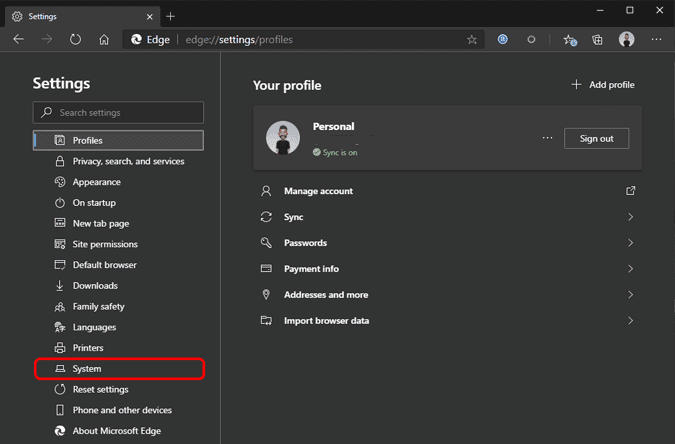The height and width of the screenshot is (444, 675).
Task: Click the Addresses location pin icon
Action: point(266,295)
